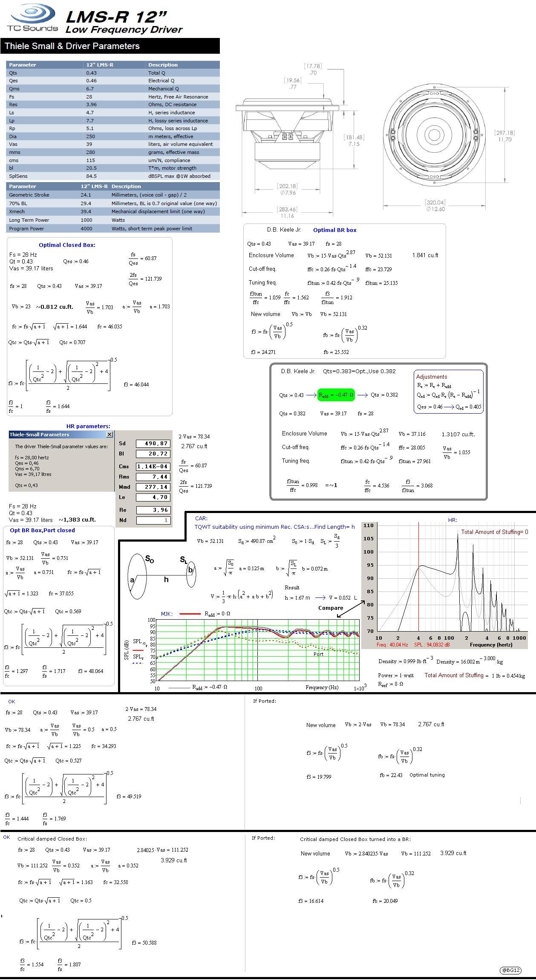The width and height of the screenshot is (536, 980).
Task: Select the 'Freq : 40,04 Hz' readout
Action: point(392,644)
